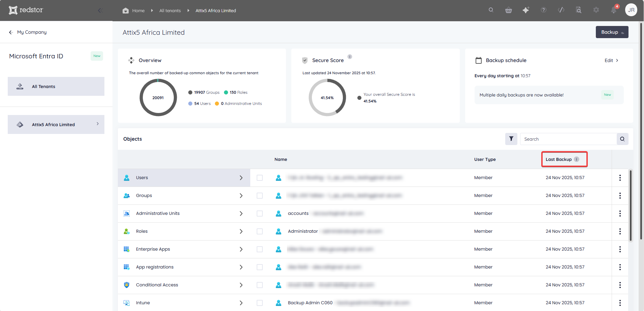Open the Objects filter funnel button
644x311 pixels.
pyautogui.click(x=511, y=139)
